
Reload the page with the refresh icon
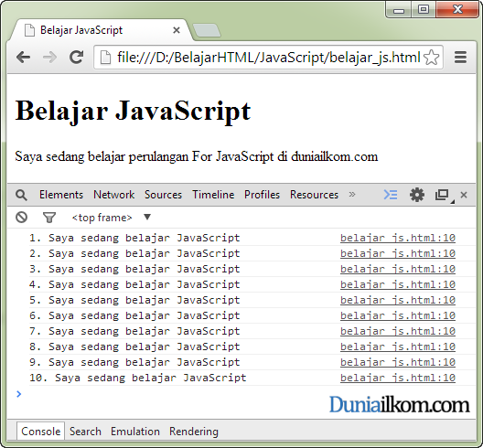click(x=77, y=57)
